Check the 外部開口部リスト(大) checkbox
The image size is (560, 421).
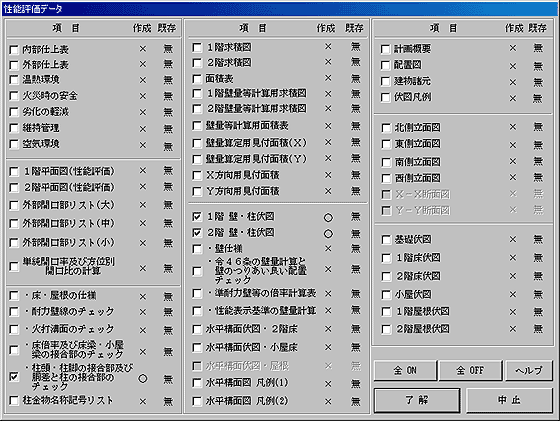click(14, 205)
